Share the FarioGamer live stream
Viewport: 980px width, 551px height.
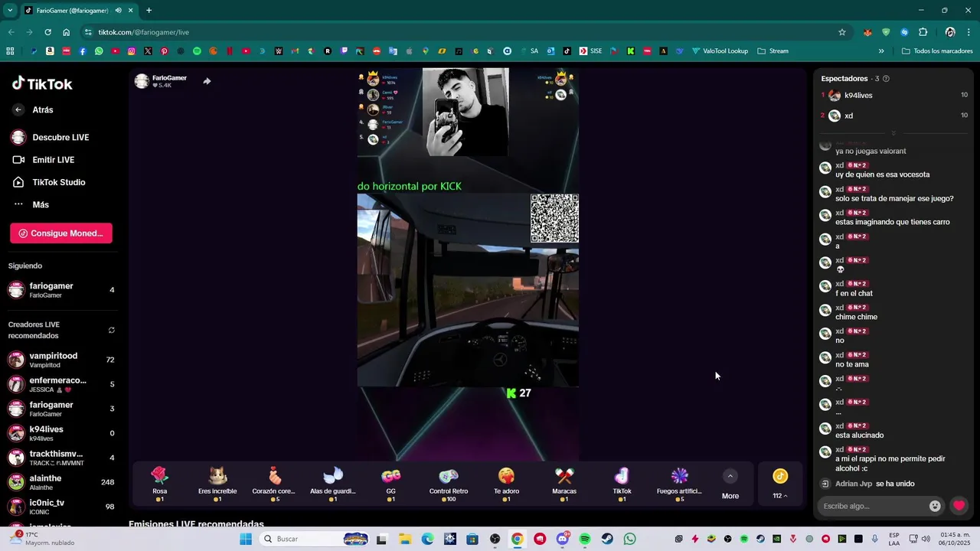207,81
